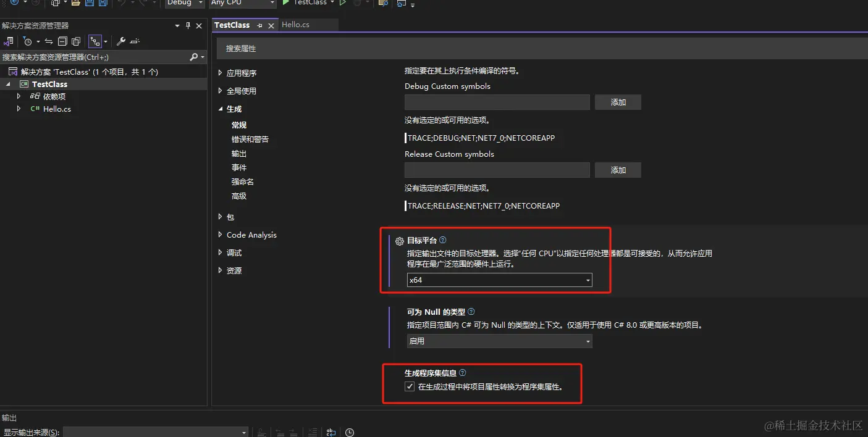Open the 可为 Null 的类型 启用 dropdown
This screenshot has height=437, width=868.
pos(499,341)
